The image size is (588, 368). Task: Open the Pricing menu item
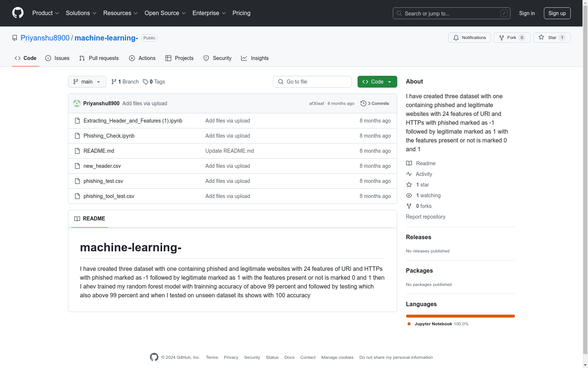coord(241,13)
